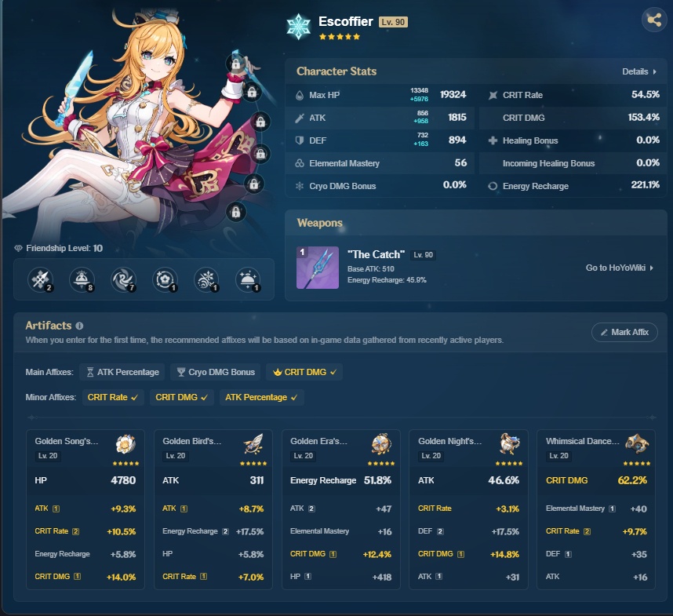Click the Golden Night's goblet artifact icon
Image resolution: width=673 pixels, height=616 pixels.
510,444
